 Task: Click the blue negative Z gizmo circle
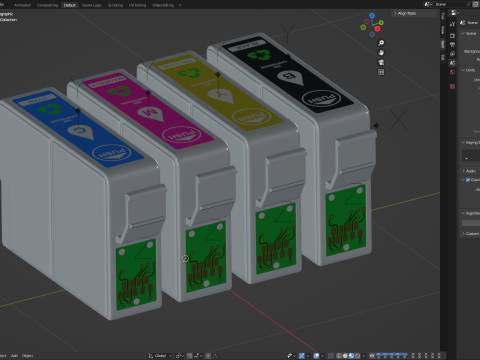pyautogui.click(x=372, y=34)
